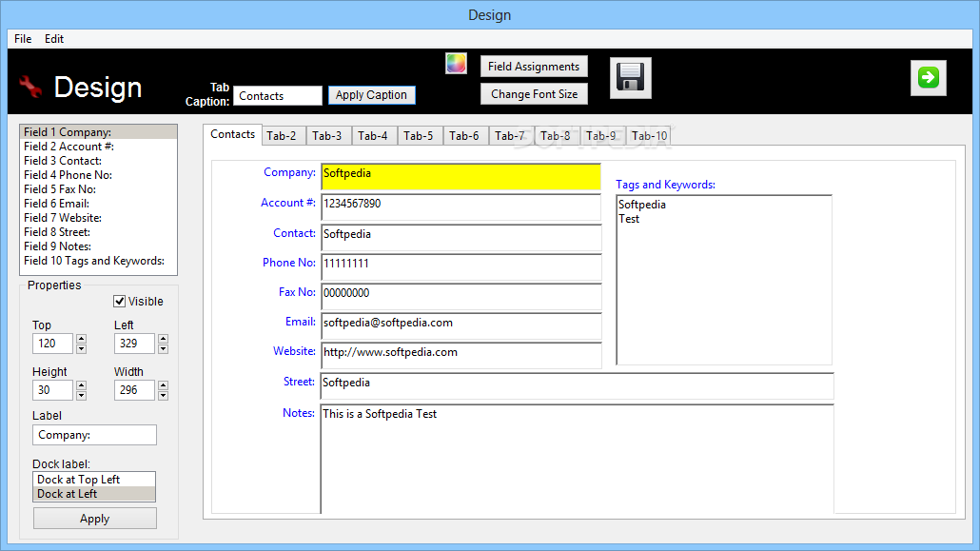Viewport: 980px width, 551px height.
Task: Select Field 4 Phone No: in list
Action: [99, 175]
